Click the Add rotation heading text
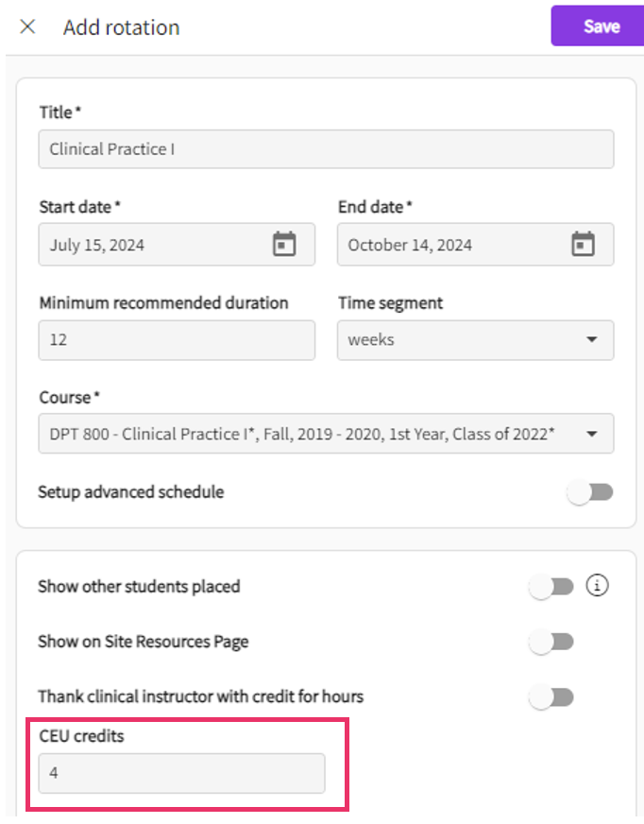The height and width of the screenshot is (824, 644). click(121, 27)
